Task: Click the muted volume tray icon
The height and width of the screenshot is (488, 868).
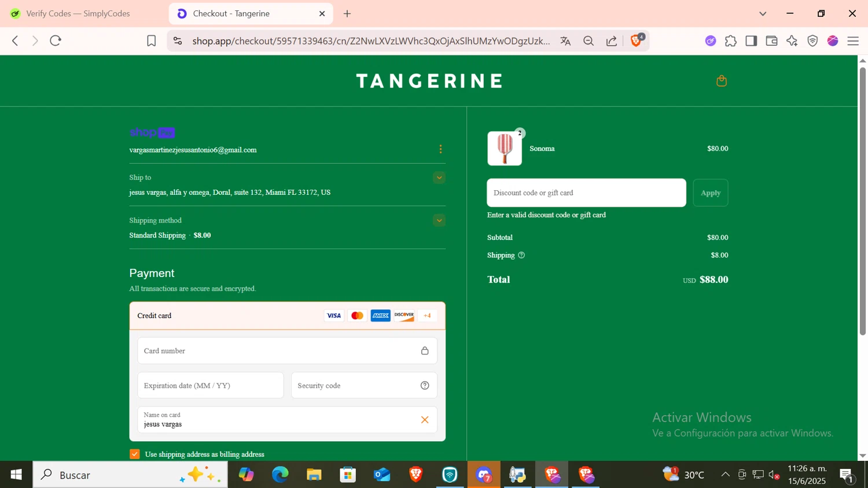Action: tap(774, 475)
